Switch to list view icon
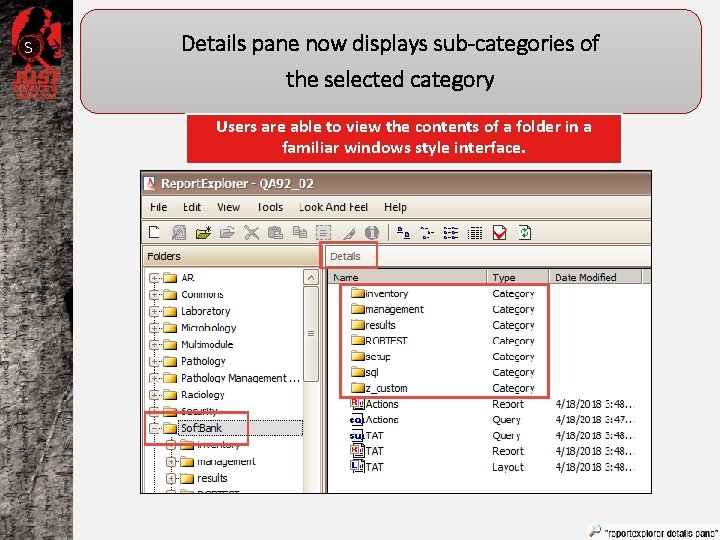 click(x=451, y=233)
